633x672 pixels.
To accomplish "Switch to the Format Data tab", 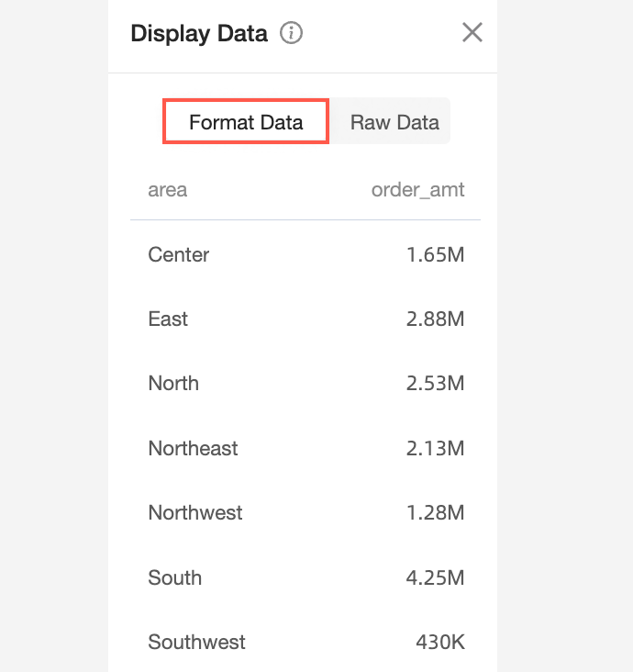I will pos(246,122).
